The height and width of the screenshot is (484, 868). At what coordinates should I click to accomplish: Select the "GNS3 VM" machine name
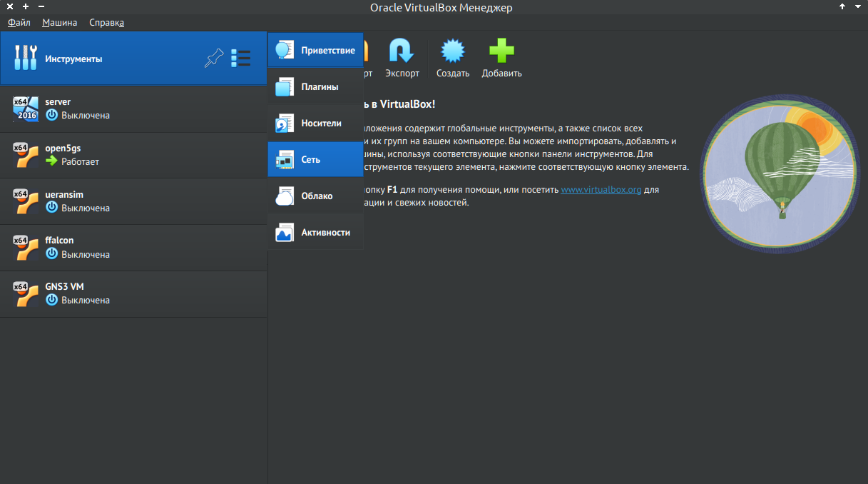[64, 286]
